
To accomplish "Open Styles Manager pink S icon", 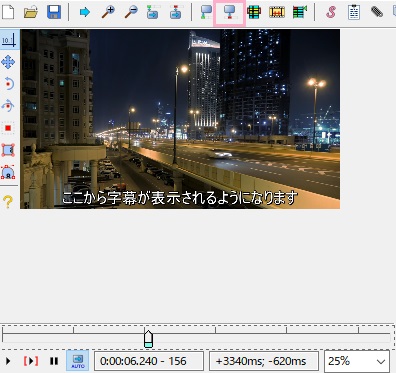I will (331, 12).
